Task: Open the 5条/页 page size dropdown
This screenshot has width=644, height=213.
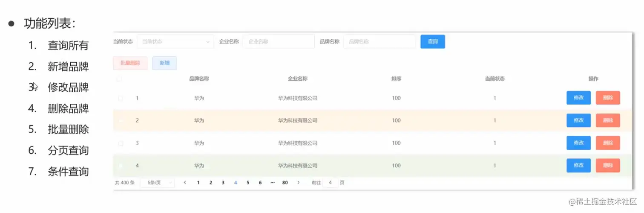Action: (x=157, y=183)
